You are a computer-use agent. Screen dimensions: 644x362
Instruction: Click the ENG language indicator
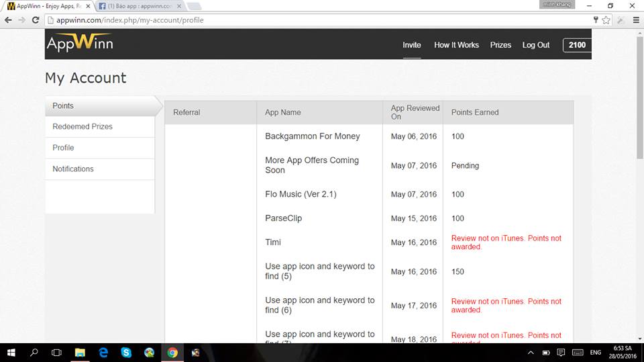point(596,353)
